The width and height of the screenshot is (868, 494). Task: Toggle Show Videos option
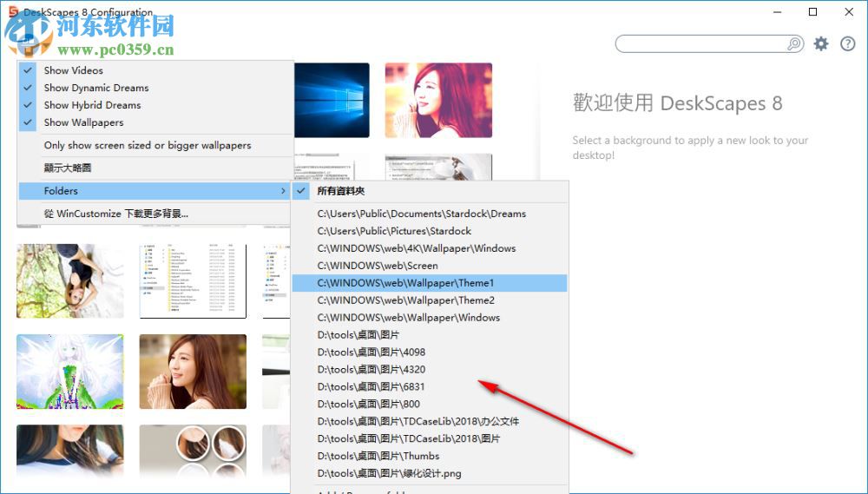click(x=155, y=70)
